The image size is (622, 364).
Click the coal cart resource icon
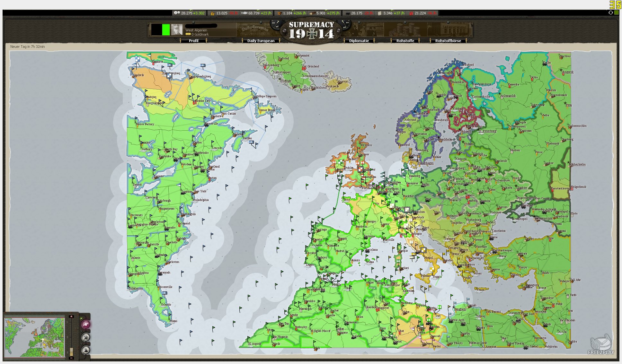coord(347,13)
